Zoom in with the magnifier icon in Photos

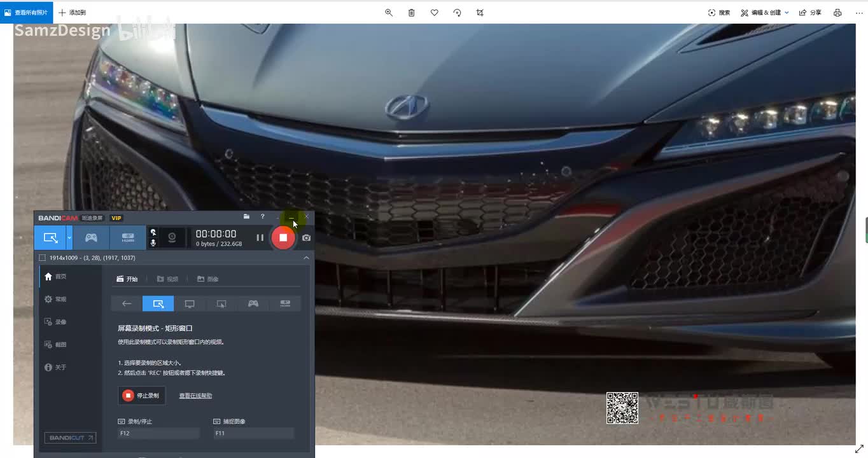coord(389,13)
